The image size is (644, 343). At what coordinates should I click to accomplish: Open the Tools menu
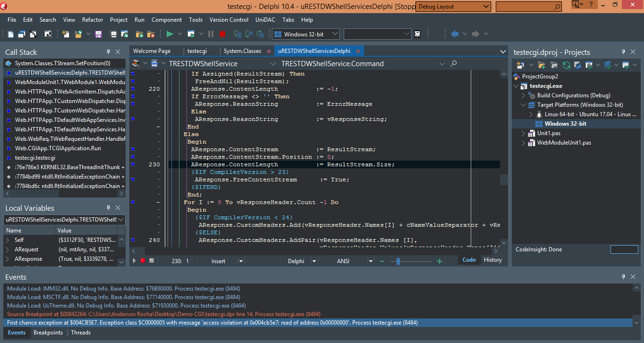[x=195, y=20]
